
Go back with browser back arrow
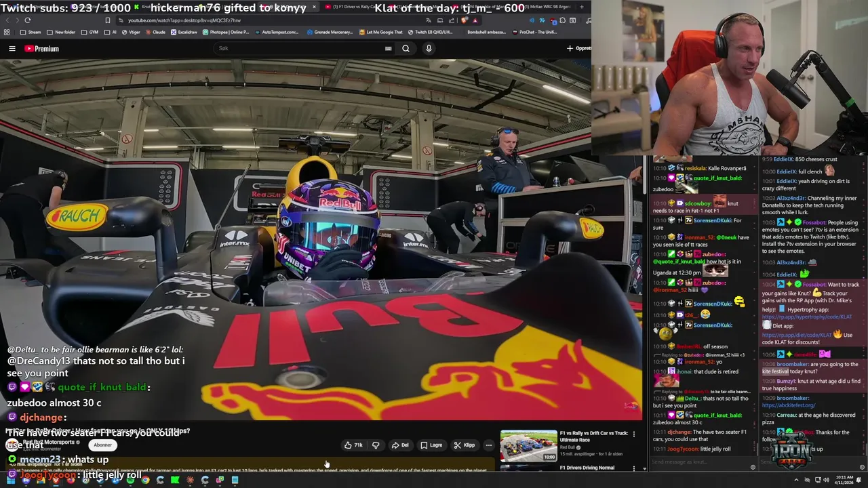tap(7, 20)
